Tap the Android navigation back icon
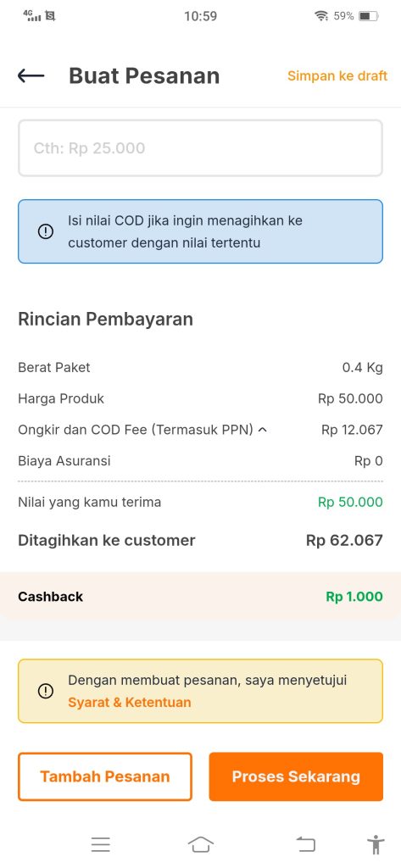 305,844
